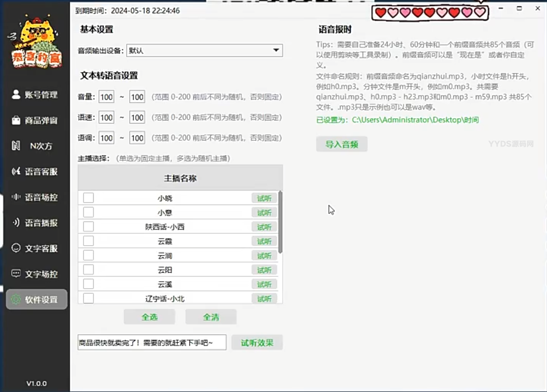Image resolution: width=547 pixels, height=392 pixels.
Task: Enable the 云阳 voice checkbox
Action: pos(88,270)
